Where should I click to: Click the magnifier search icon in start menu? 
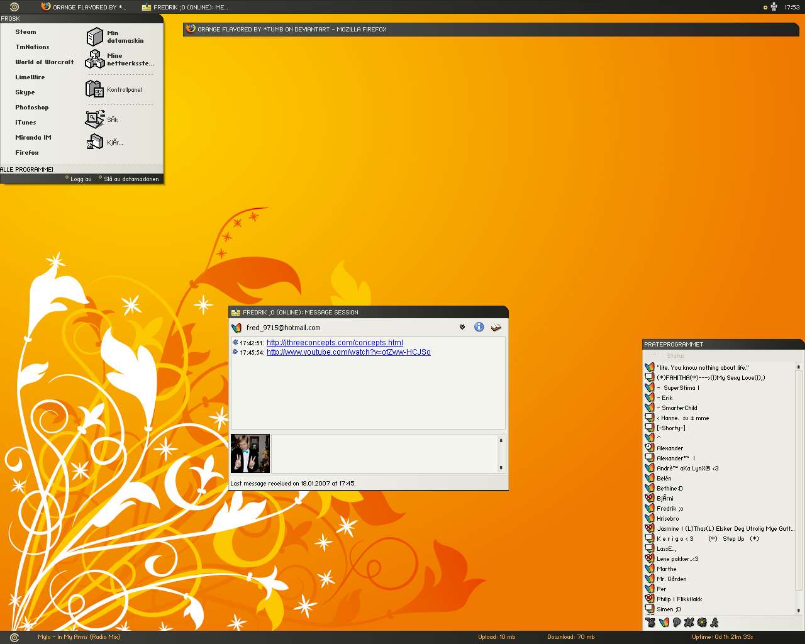coord(94,119)
